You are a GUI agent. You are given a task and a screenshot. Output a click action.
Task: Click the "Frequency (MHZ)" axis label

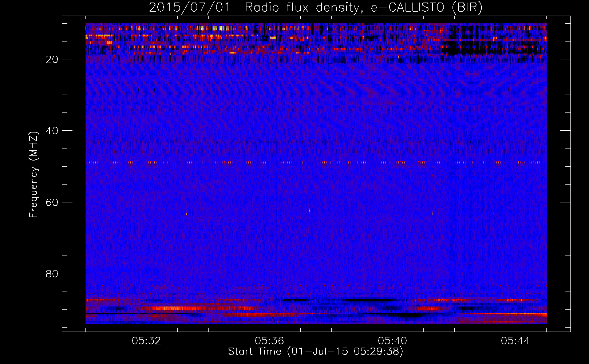click(33, 175)
